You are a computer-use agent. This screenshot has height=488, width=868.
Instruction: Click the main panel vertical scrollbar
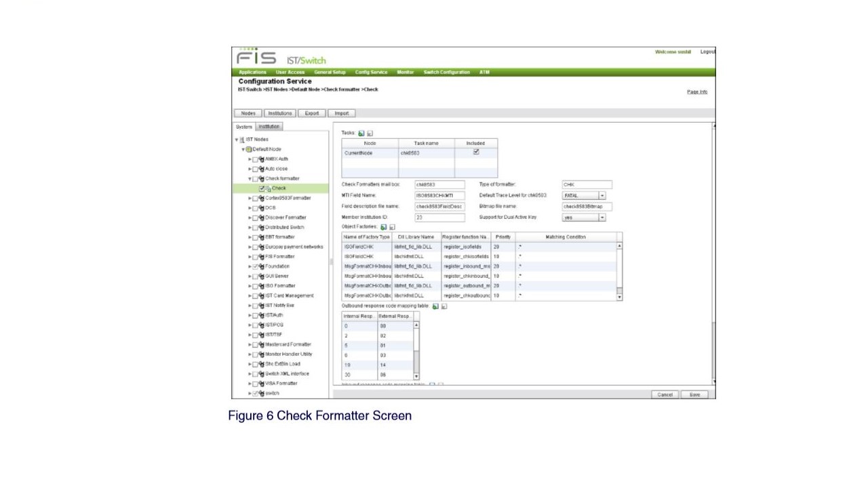click(x=713, y=253)
